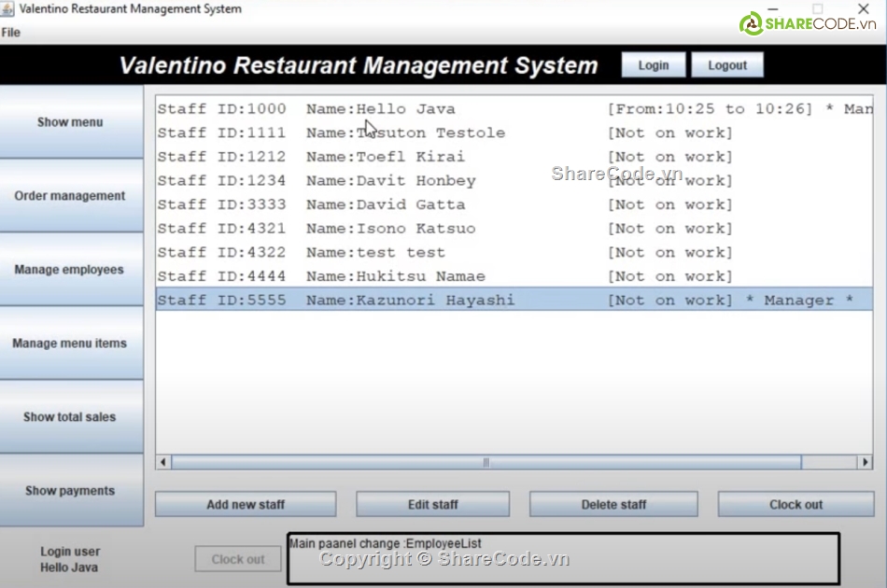The height and width of the screenshot is (588, 887).
Task: Click Delete staff button
Action: (613, 504)
